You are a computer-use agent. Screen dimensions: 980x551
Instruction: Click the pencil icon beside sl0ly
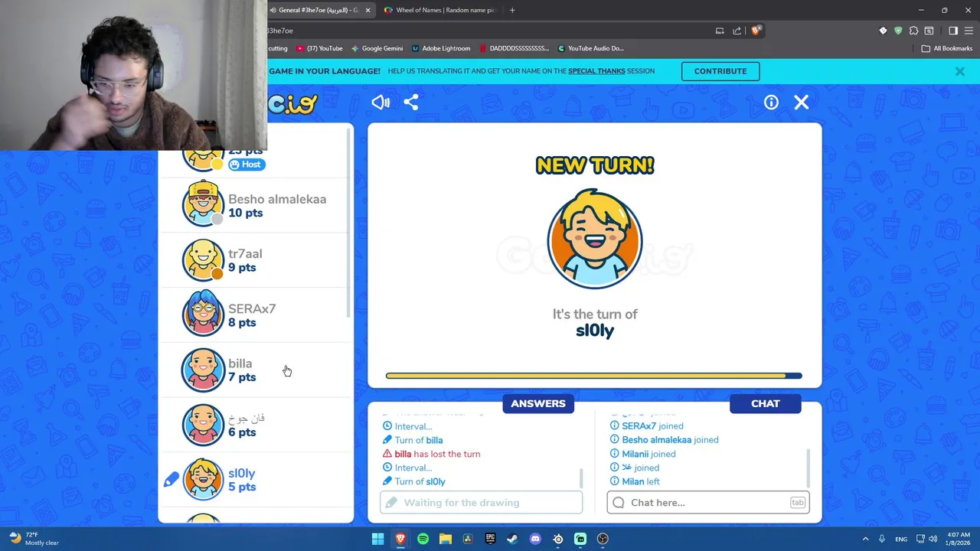coord(171,480)
